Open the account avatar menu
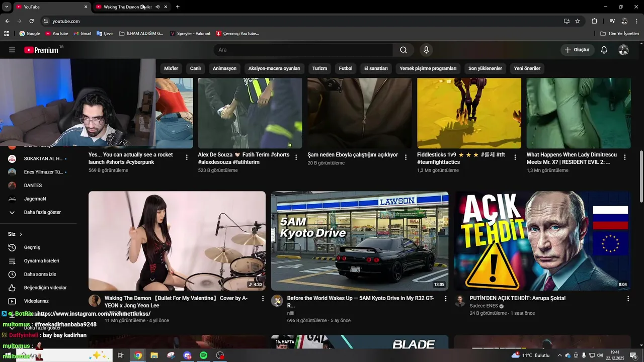The width and height of the screenshot is (644, 362). 623,50
